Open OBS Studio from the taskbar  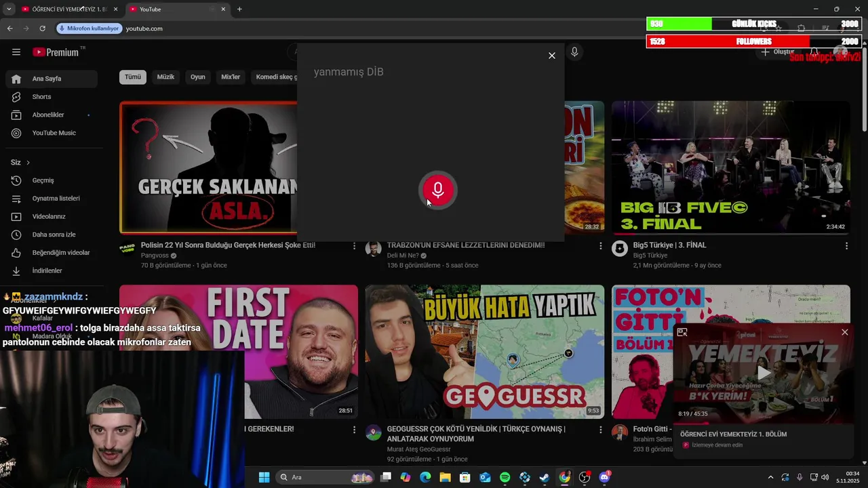click(x=585, y=477)
